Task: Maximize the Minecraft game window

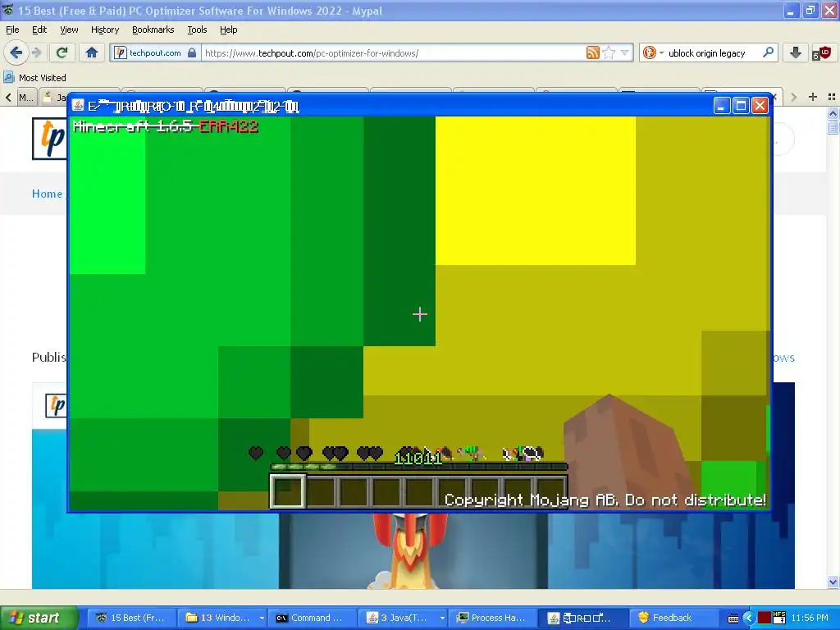Action: tap(741, 106)
